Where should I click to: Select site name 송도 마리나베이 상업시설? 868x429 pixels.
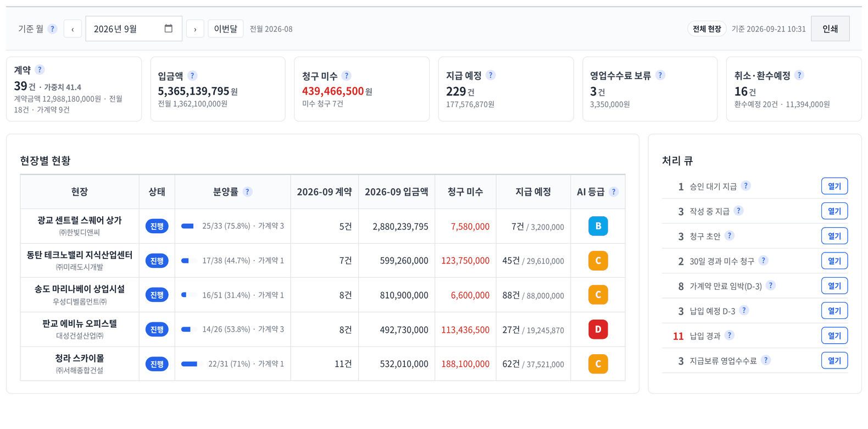pyautogui.click(x=80, y=289)
